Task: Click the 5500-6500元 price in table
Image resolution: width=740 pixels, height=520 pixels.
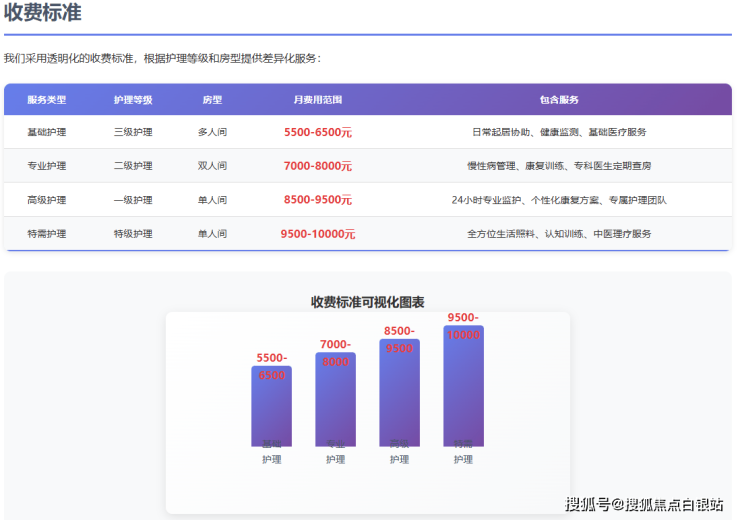Action: click(x=317, y=132)
